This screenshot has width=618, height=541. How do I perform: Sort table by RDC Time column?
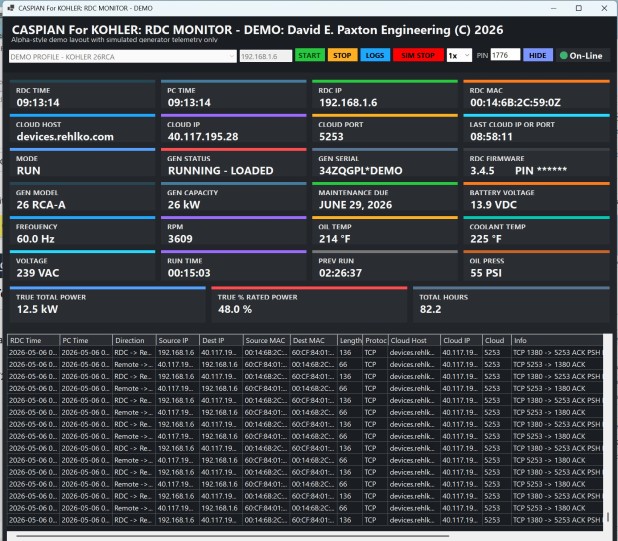[33, 340]
